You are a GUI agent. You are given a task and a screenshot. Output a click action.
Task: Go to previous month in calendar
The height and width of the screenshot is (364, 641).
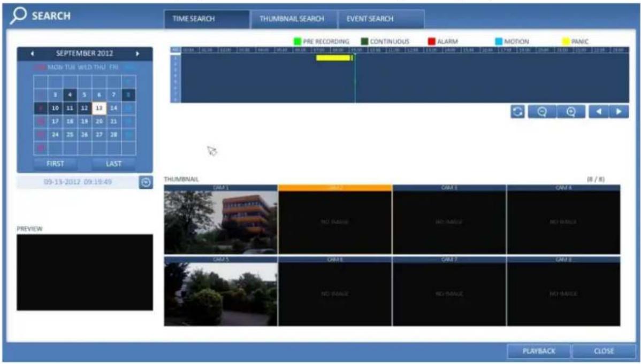pos(32,53)
